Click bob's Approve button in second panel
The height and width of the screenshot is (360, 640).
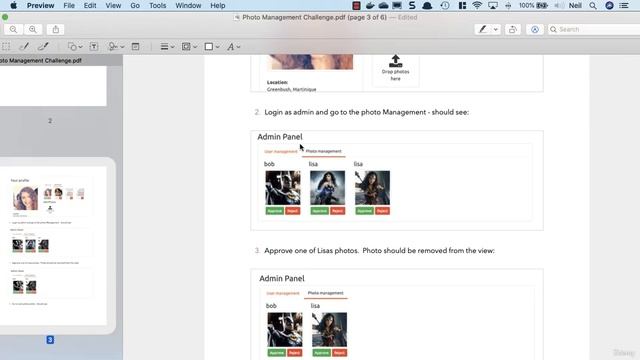click(277, 353)
